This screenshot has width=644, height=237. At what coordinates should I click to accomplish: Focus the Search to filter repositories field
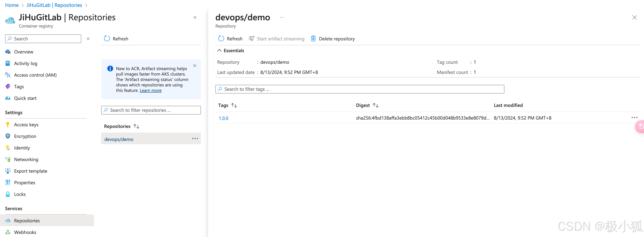click(x=151, y=110)
